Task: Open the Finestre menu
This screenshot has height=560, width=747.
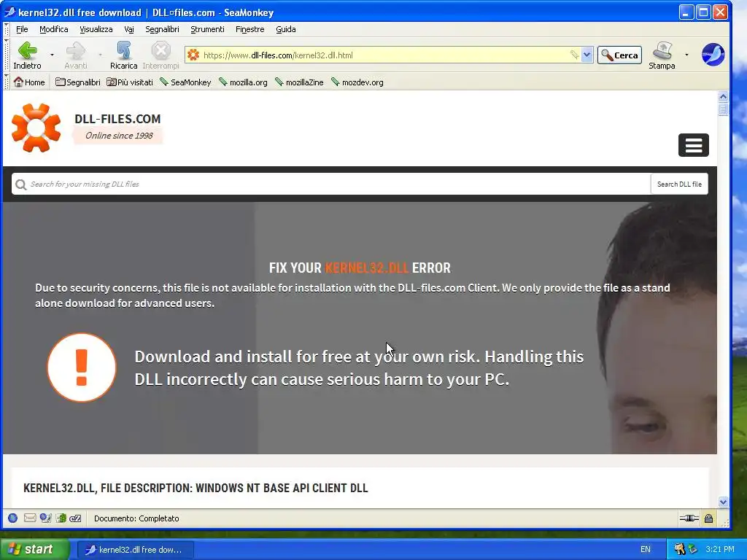Action: tap(249, 29)
